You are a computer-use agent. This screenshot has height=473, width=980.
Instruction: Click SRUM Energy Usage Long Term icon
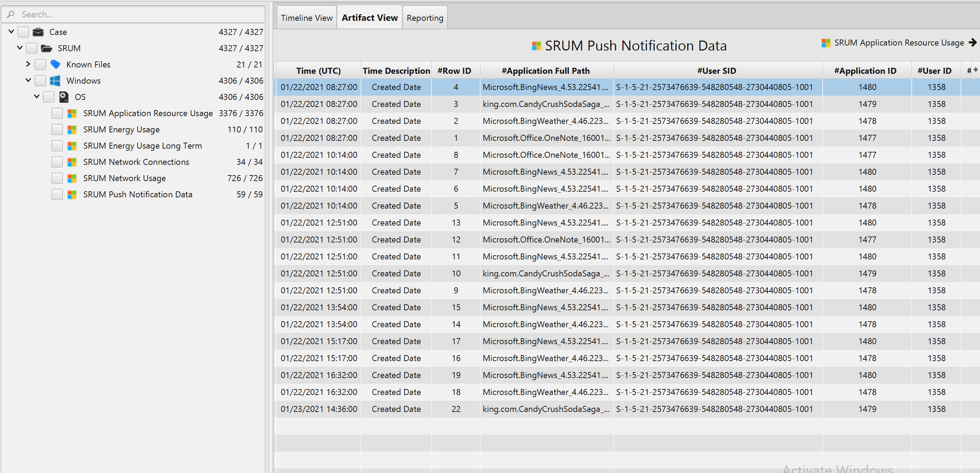pyautogui.click(x=72, y=146)
